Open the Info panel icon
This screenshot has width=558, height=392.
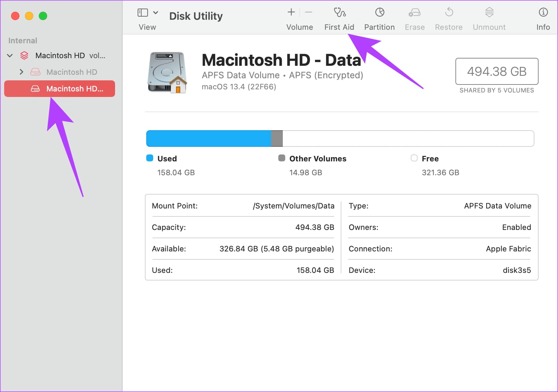pos(543,13)
